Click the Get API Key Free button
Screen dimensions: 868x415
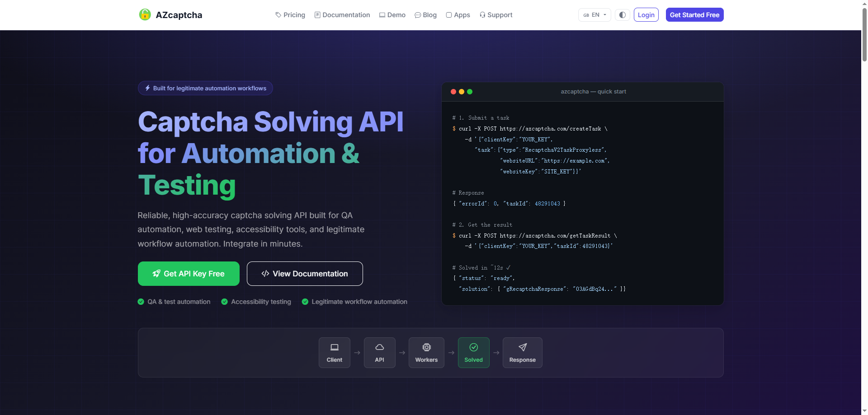click(x=189, y=274)
